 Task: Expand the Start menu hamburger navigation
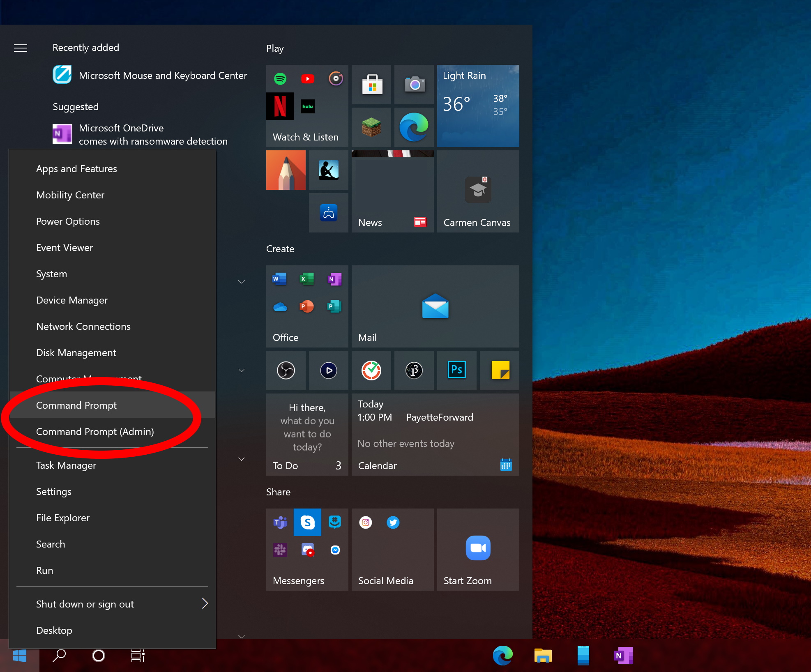click(21, 48)
